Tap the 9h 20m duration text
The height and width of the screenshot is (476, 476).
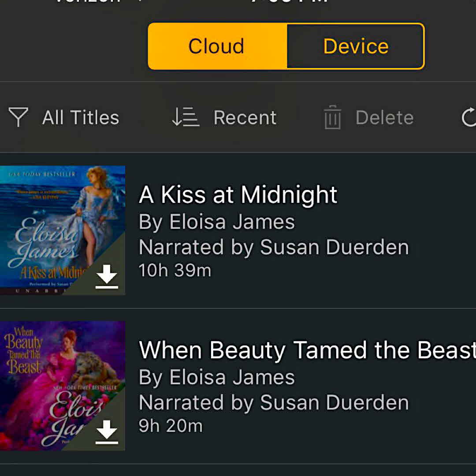(x=171, y=426)
